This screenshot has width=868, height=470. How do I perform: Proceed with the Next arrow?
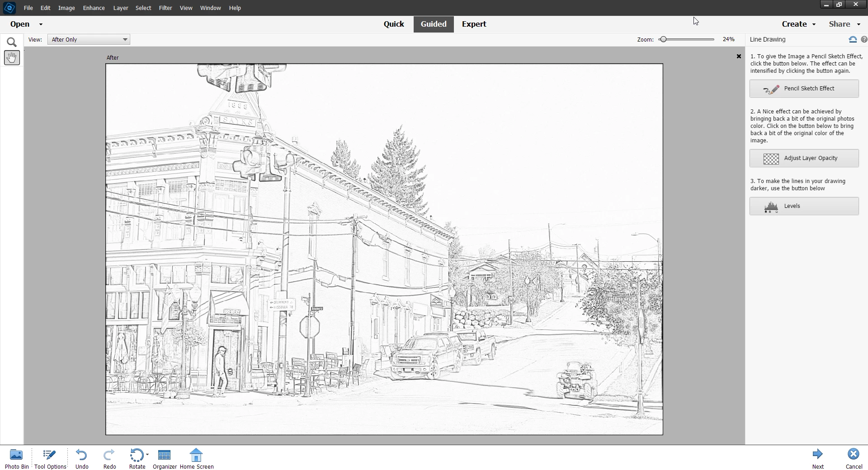coord(818,459)
